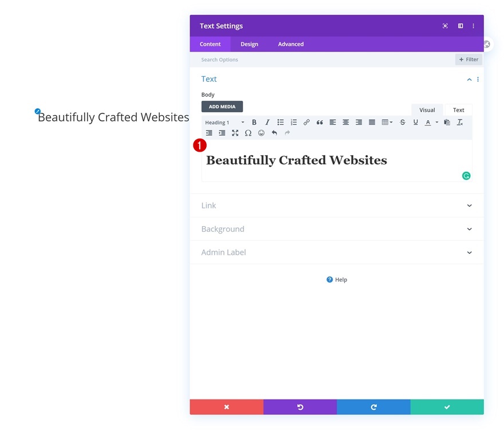Center align the text

point(345,122)
